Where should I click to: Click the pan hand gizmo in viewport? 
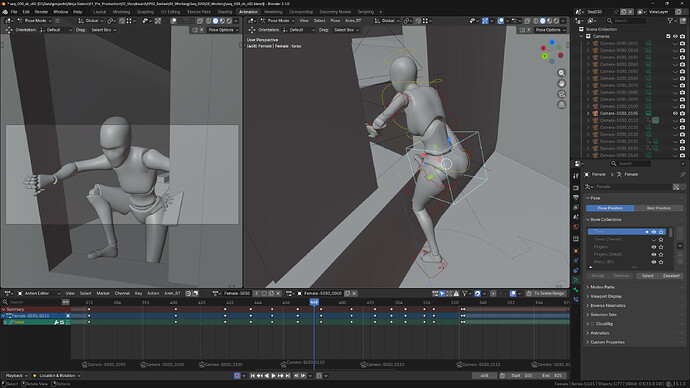pyautogui.click(x=562, y=84)
